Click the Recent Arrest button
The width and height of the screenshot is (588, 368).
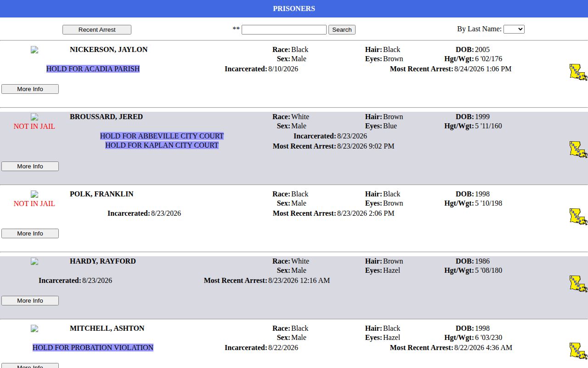click(97, 29)
